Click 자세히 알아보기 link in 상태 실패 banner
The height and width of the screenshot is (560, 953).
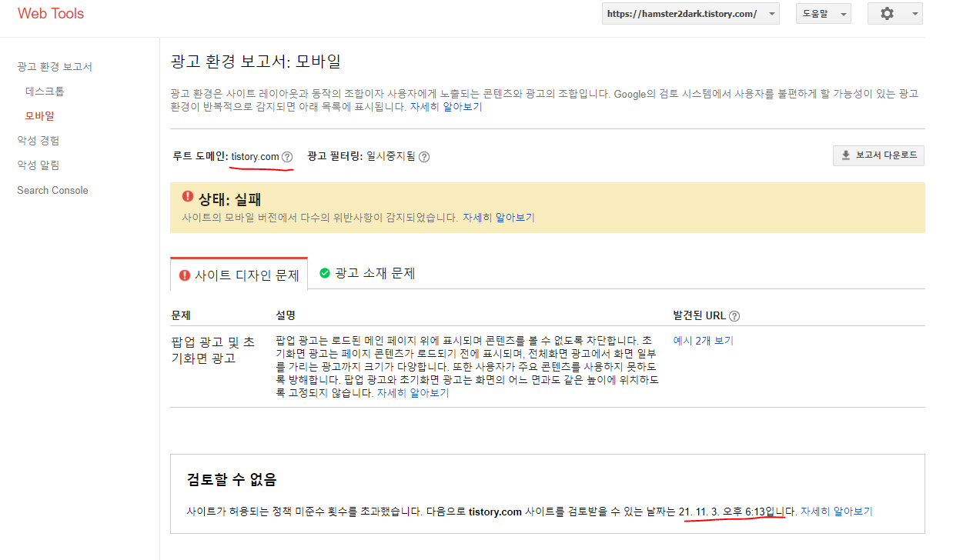click(498, 218)
